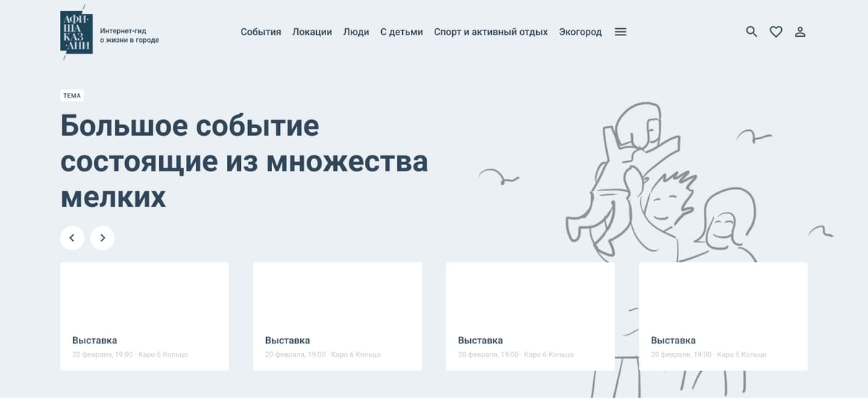Open favorites via the heart icon
This screenshot has width=868, height=410.
[x=776, y=32]
